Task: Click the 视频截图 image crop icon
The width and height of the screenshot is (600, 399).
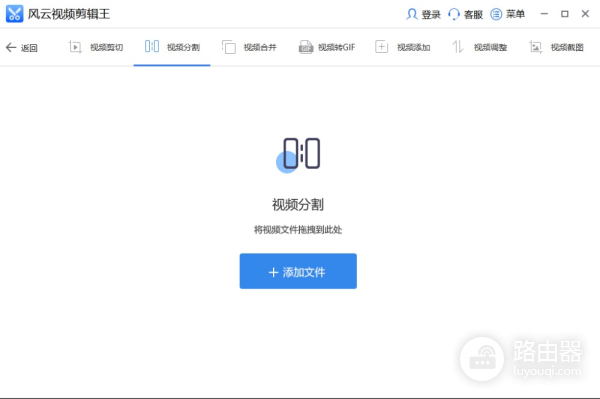Action: (x=535, y=47)
